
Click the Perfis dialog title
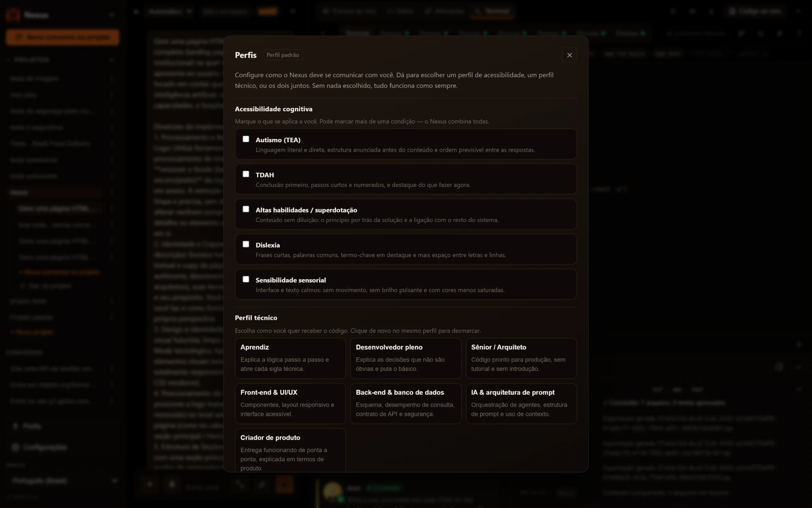(246, 55)
